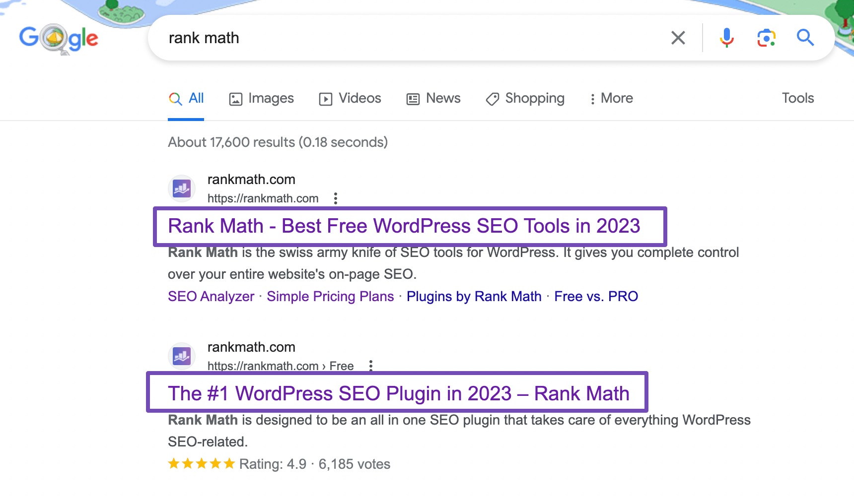Open three-dot menu beside rankmath.com › Free
854x504 pixels.
tap(371, 366)
